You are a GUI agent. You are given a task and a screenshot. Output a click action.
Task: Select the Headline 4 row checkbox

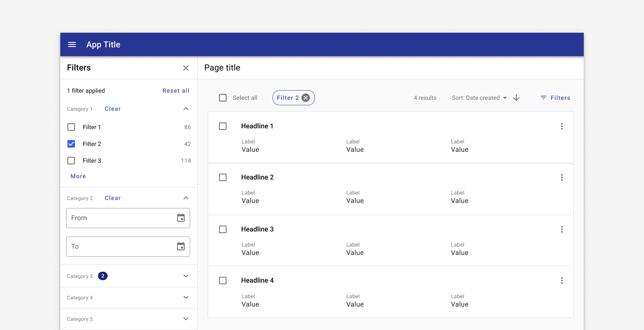pyautogui.click(x=223, y=281)
